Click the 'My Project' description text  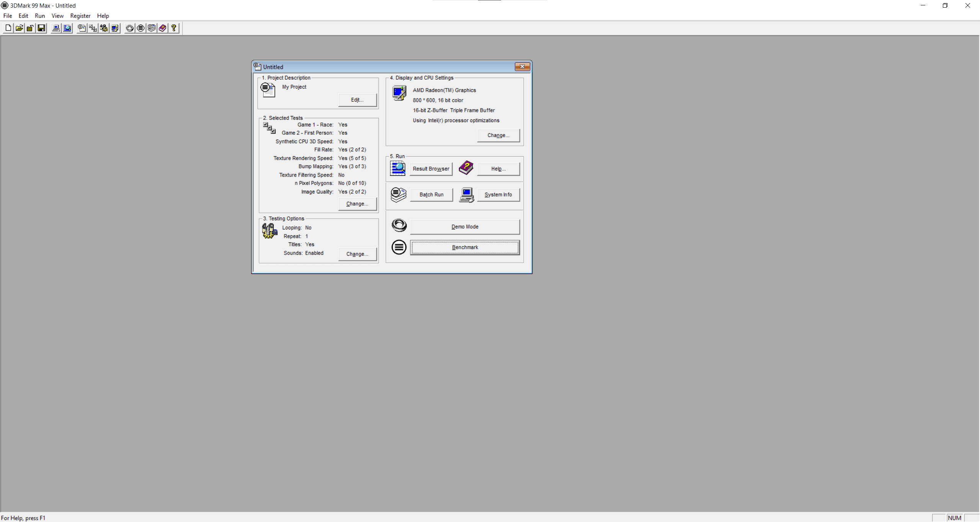pos(294,87)
